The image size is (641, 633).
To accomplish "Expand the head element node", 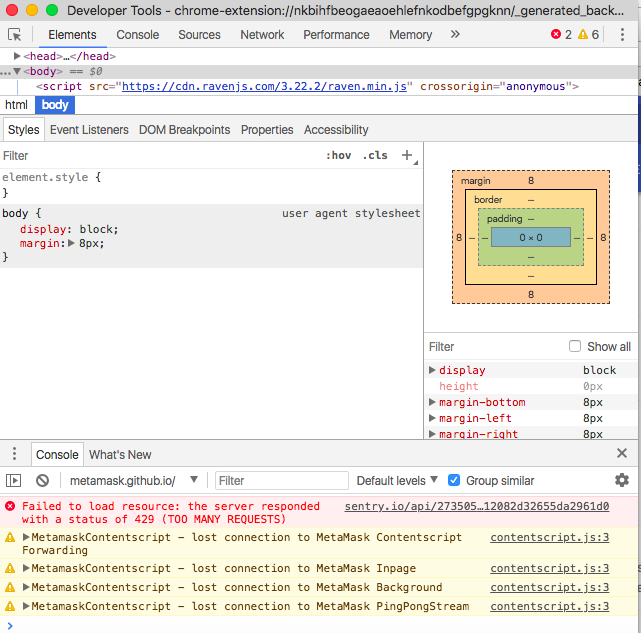I will tap(17, 56).
